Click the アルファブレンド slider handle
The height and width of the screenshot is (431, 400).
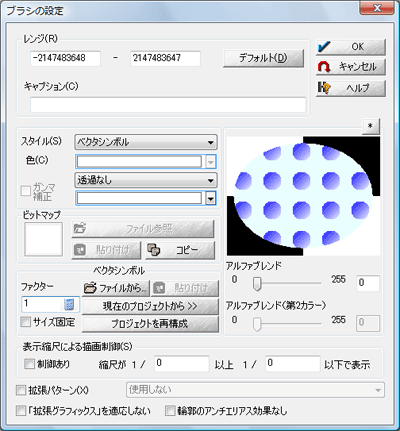[257, 284]
